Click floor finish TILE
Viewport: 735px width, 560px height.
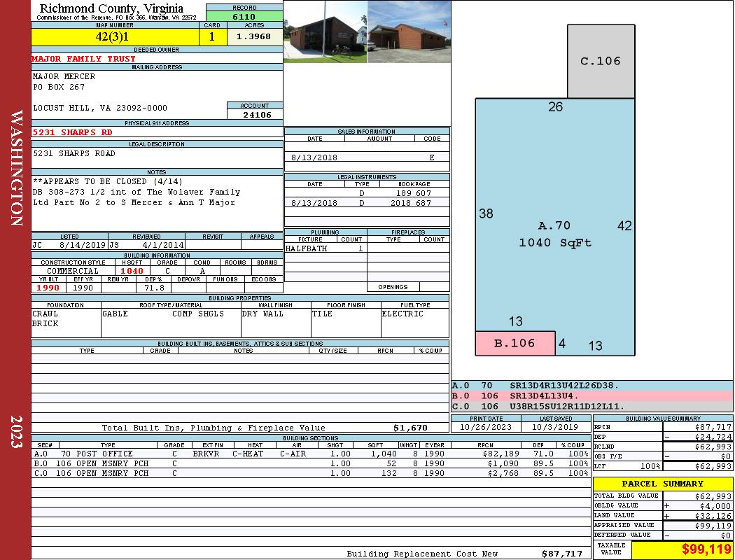(322, 314)
